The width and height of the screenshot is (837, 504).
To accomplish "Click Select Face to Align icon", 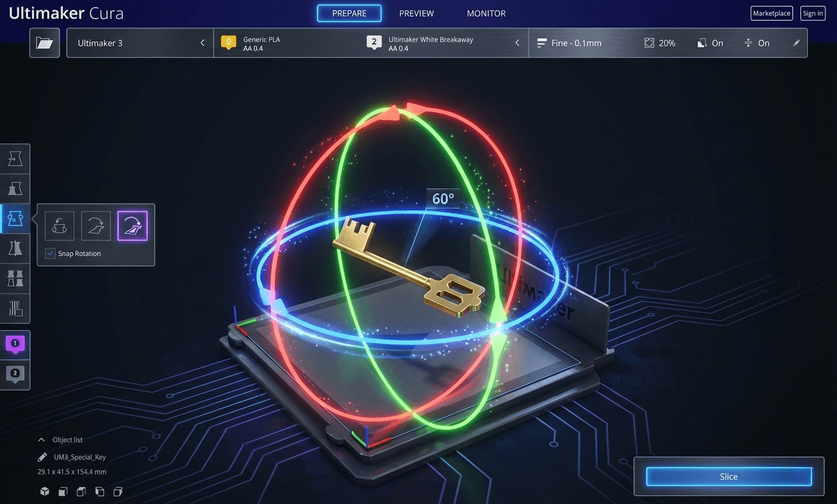I will (x=132, y=226).
